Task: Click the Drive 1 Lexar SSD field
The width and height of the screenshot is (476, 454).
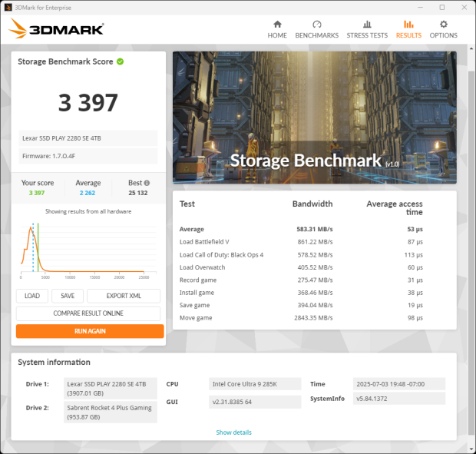Action: [111, 389]
